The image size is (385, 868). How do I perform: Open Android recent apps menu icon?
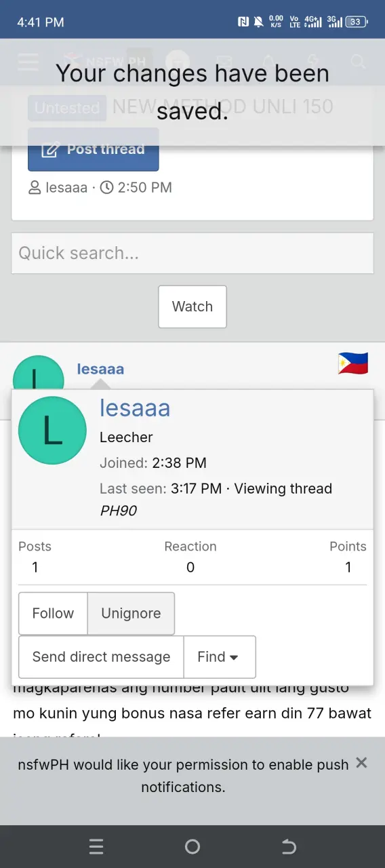[96, 846]
